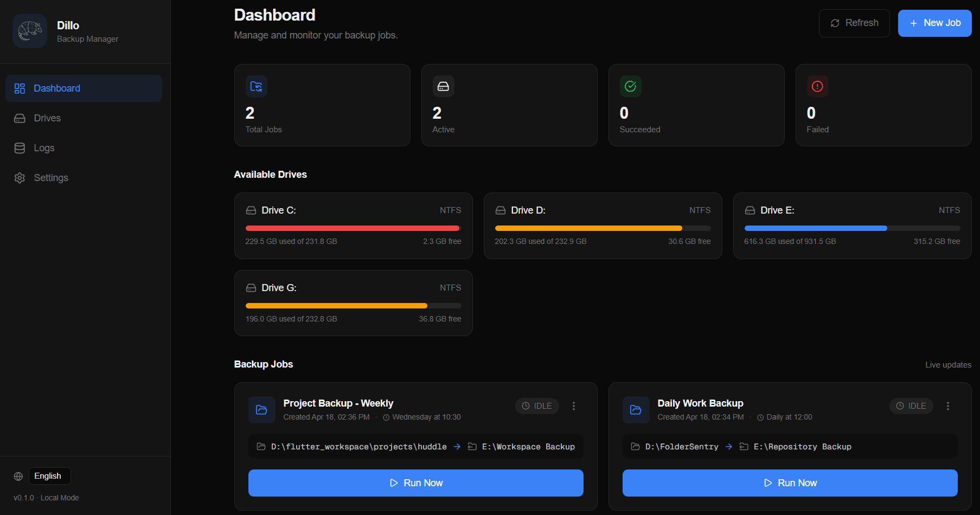This screenshot has width=980, height=515.
Task: Open the three-dot menu on Daily Work Backup
Action: (948, 405)
